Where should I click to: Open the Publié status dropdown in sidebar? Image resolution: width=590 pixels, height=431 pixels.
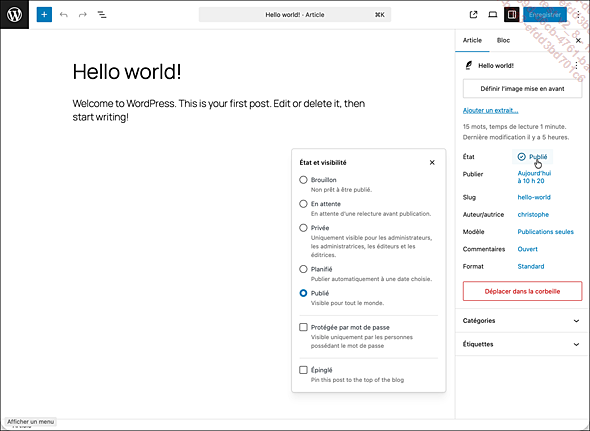532,157
